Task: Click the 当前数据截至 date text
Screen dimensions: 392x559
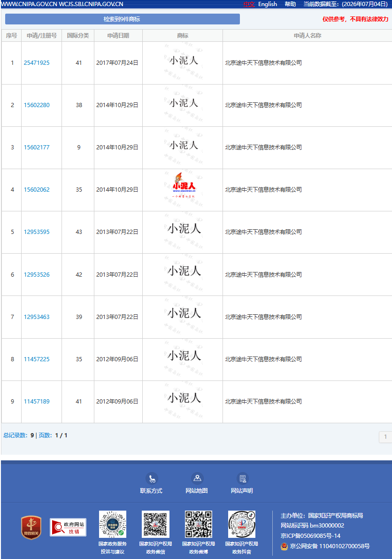Action: tap(346, 4)
